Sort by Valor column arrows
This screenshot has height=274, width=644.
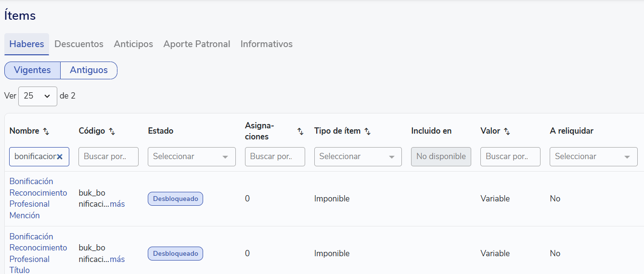click(507, 131)
